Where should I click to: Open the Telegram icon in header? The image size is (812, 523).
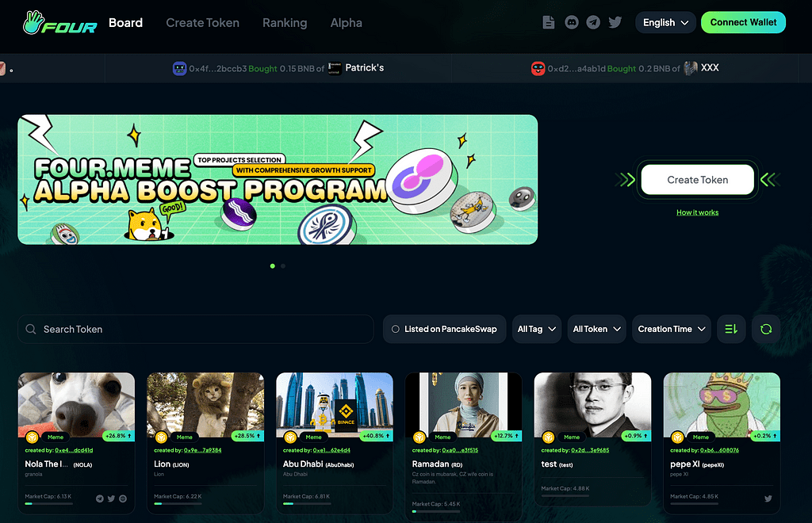pos(593,22)
